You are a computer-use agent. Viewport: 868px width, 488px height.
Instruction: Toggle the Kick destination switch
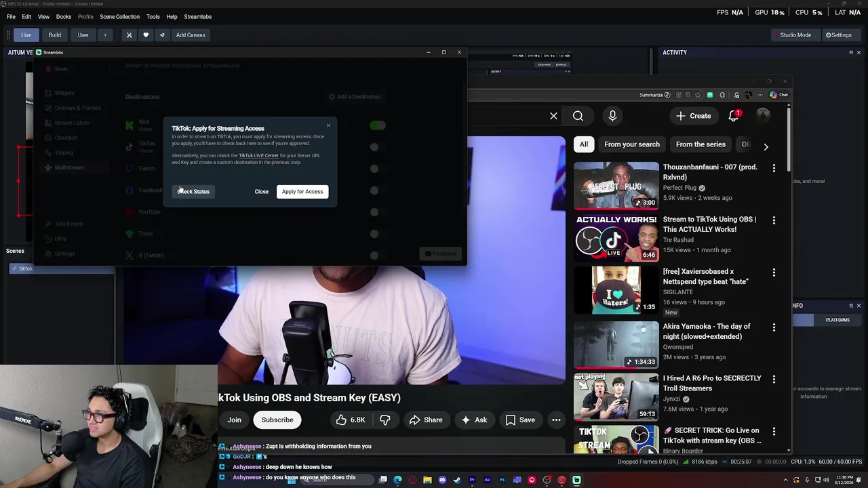pos(377,125)
